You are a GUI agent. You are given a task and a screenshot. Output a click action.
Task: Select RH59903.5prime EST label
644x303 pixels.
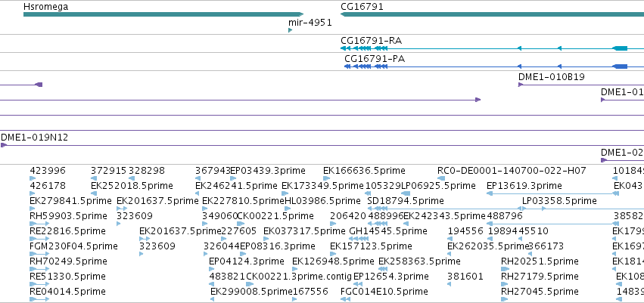(69, 215)
